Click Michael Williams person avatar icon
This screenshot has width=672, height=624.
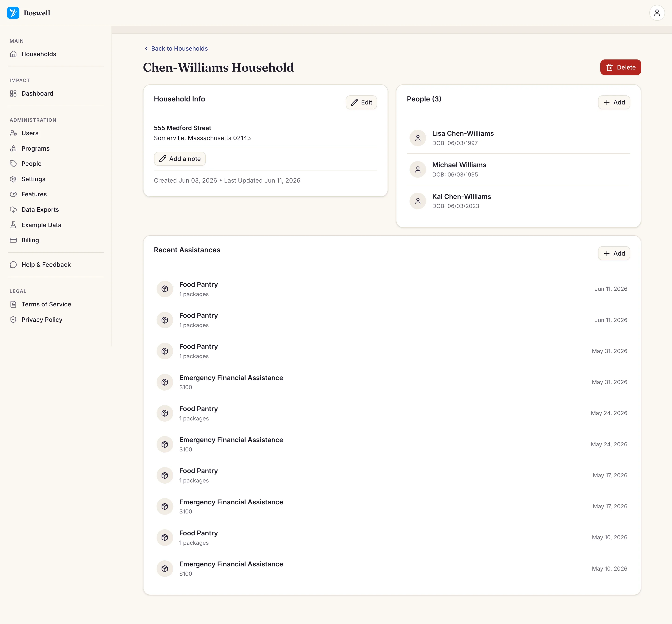(x=418, y=170)
